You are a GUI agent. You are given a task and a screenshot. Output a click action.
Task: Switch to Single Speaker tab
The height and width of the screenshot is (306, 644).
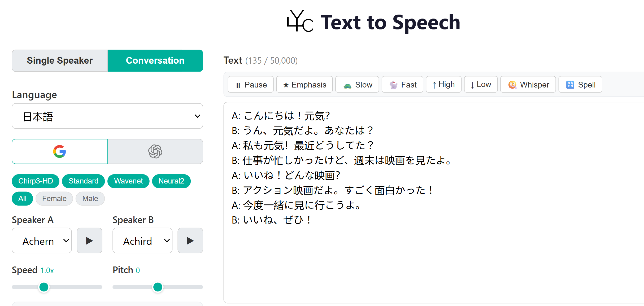coord(60,60)
